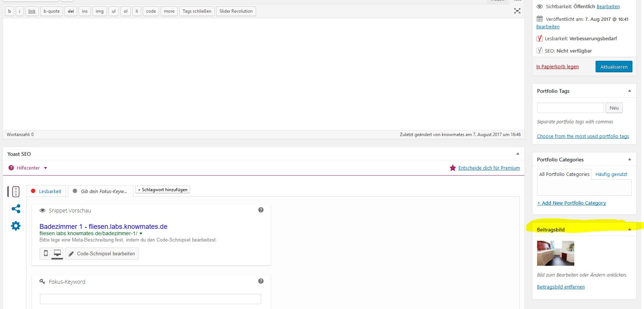Screen dimensions: 644x309
Task: Open help for Snippet Vorschau
Action: (x=261, y=210)
